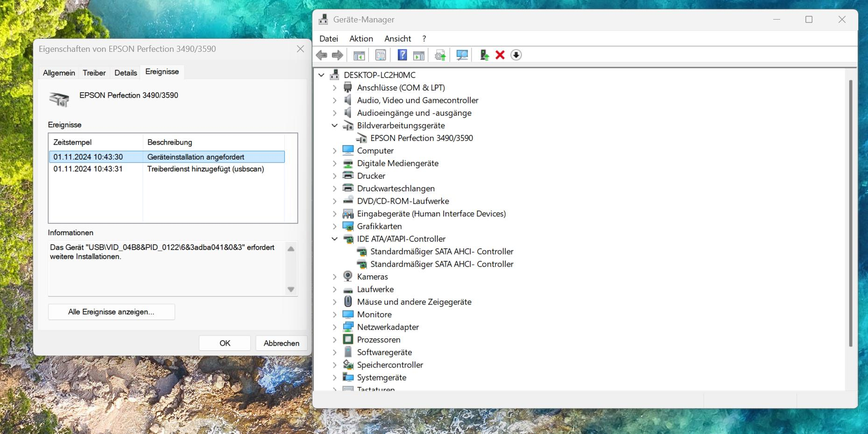Switch to the Treiber tab
The height and width of the screenshot is (434, 868).
pos(94,73)
